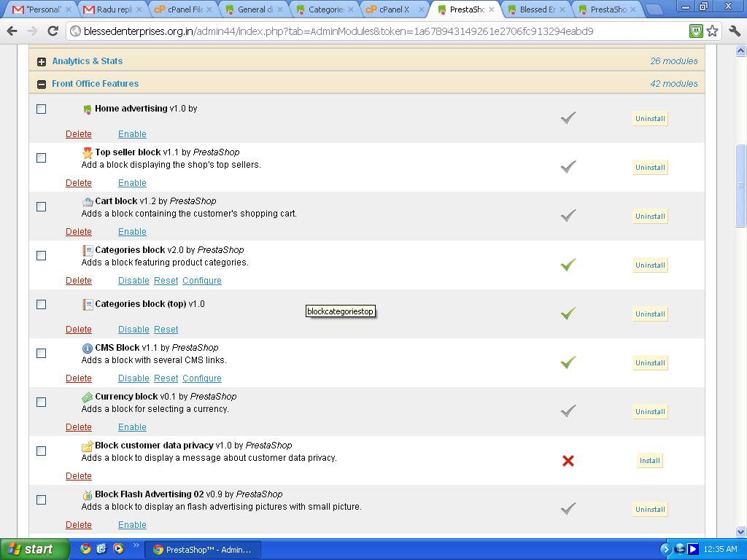The height and width of the screenshot is (560, 747).
Task: Check the Categories block (top) checkbox
Action: [x=42, y=304]
